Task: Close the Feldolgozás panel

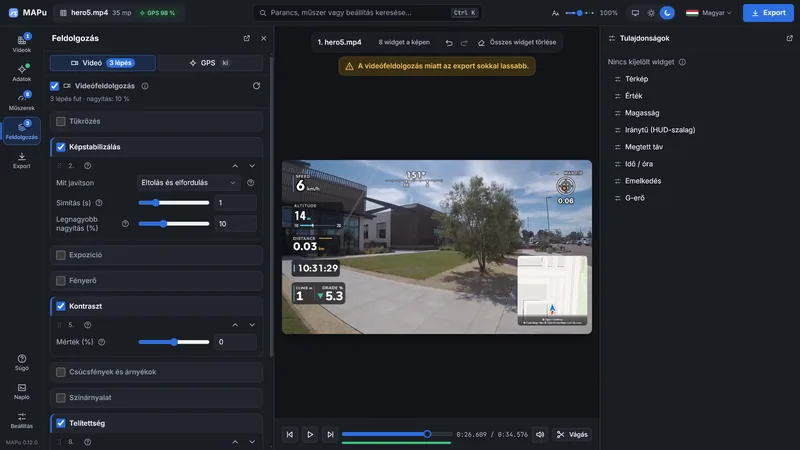Action: [x=263, y=38]
